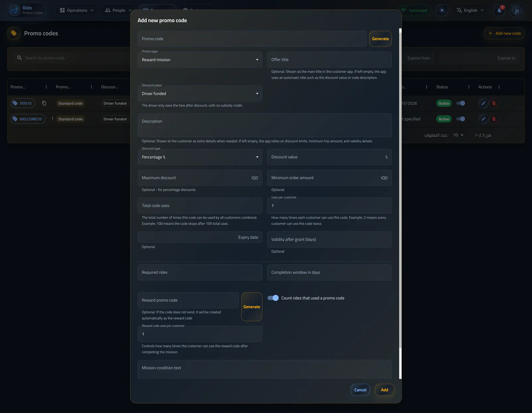Focus Completion window in days field

click(x=329, y=272)
